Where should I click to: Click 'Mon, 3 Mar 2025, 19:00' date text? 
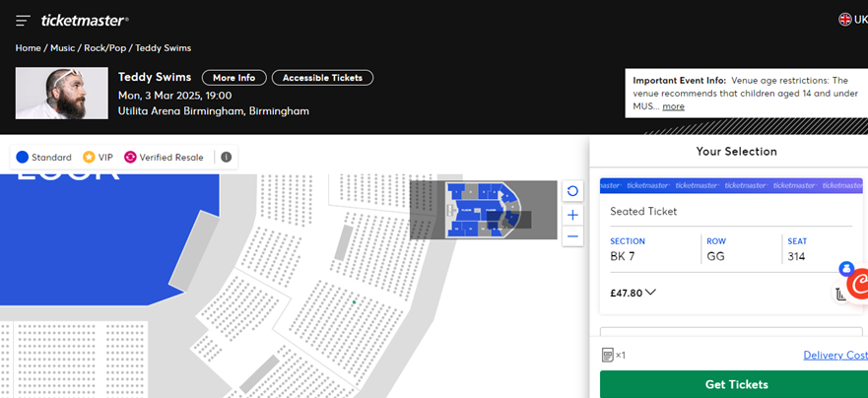tap(175, 96)
